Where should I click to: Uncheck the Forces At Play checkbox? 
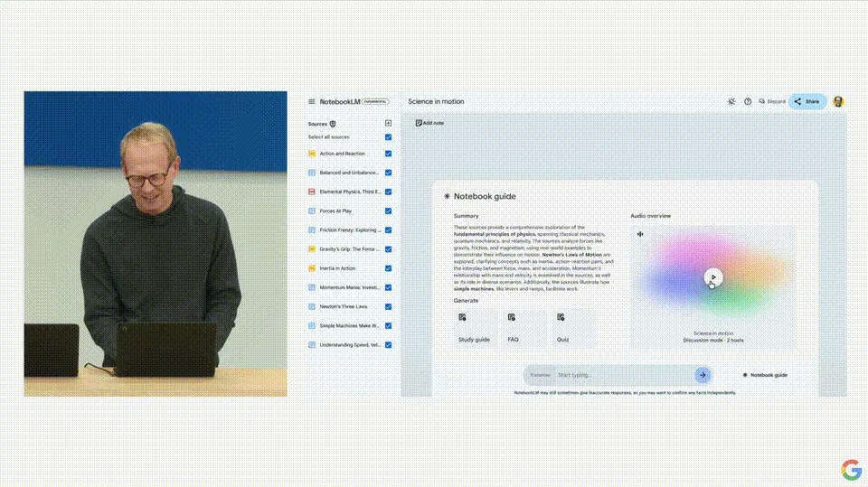click(388, 211)
